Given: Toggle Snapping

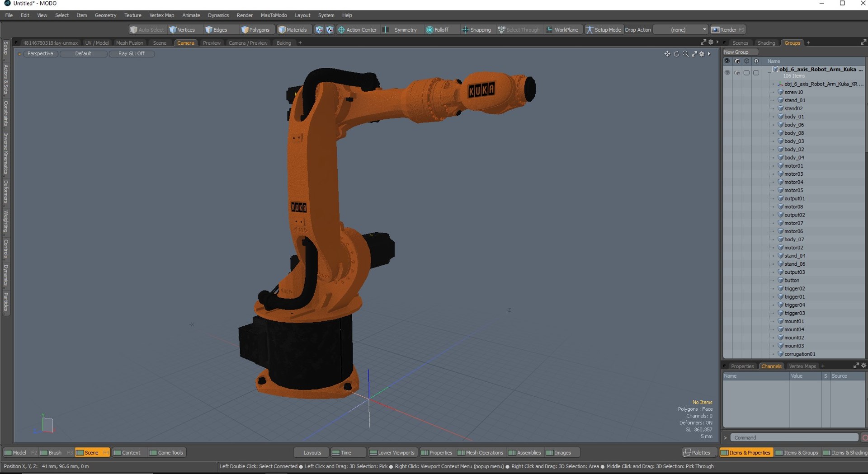Looking at the screenshot, I should point(476,30).
